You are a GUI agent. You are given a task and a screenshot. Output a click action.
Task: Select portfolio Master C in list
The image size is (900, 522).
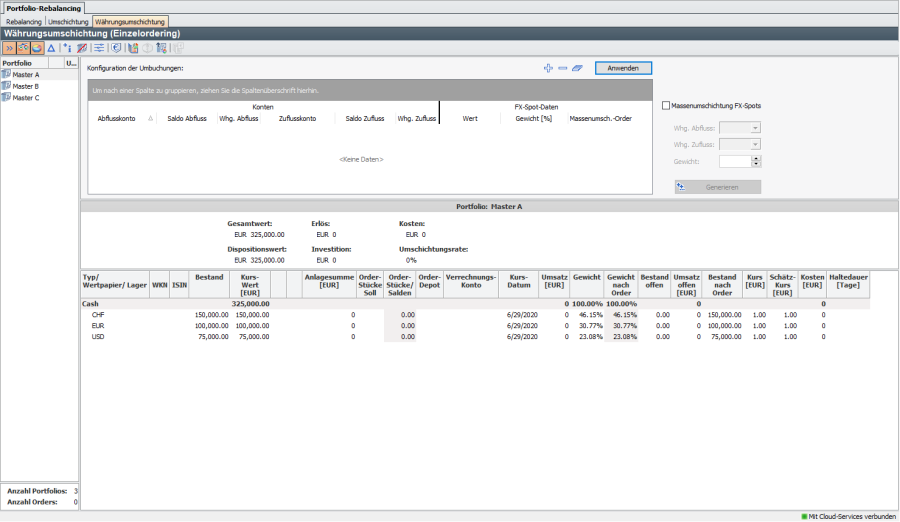point(25,97)
